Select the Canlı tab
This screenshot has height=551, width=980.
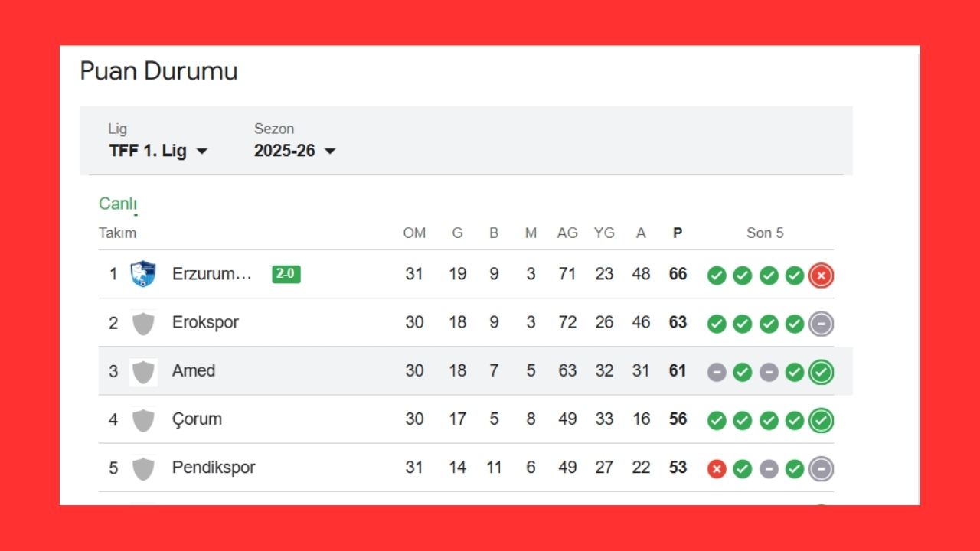118,204
